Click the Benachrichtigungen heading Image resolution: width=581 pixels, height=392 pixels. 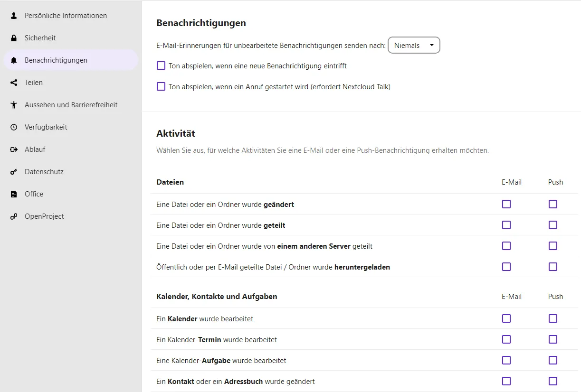click(x=201, y=22)
